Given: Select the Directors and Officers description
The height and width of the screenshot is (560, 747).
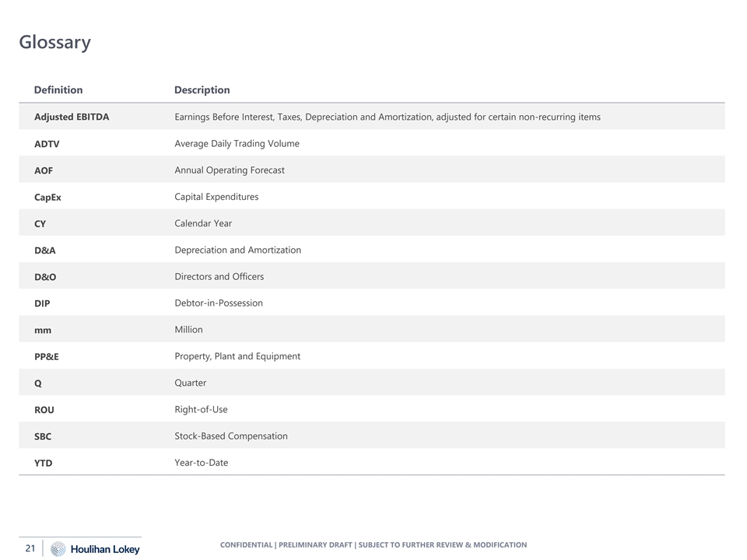Looking at the screenshot, I should (x=219, y=277).
